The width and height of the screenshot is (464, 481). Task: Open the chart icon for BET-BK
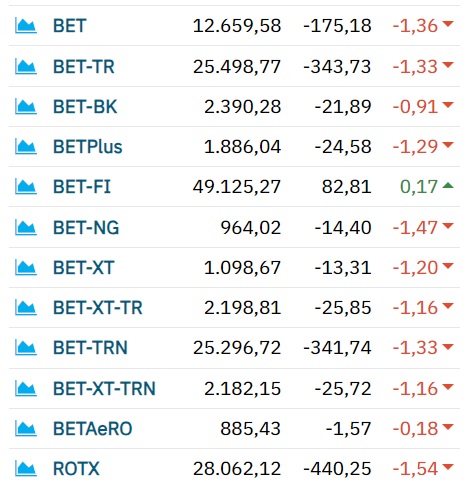26,107
